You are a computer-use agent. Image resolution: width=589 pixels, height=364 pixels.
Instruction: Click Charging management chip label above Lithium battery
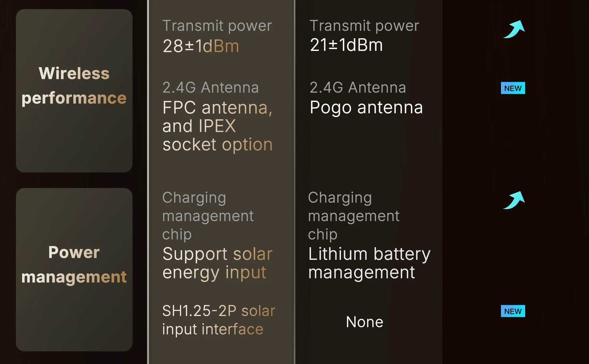pyautogui.click(x=353, y=216)
